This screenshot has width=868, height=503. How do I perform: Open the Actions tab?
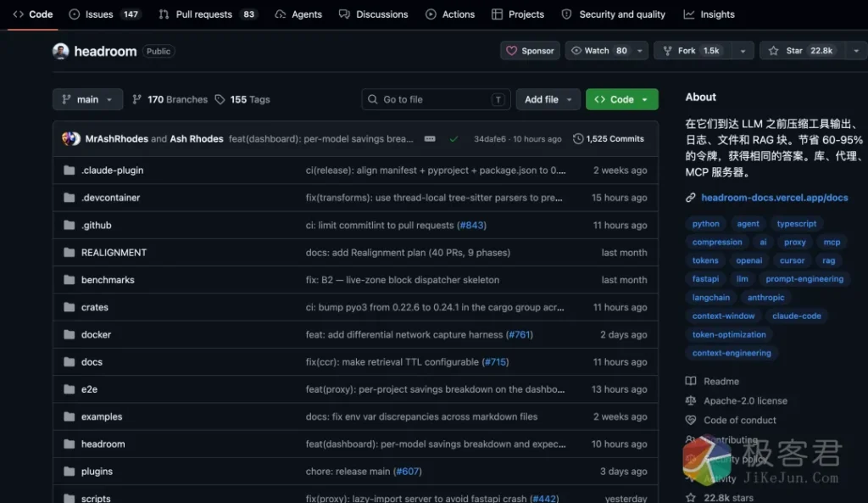point(450,14)
